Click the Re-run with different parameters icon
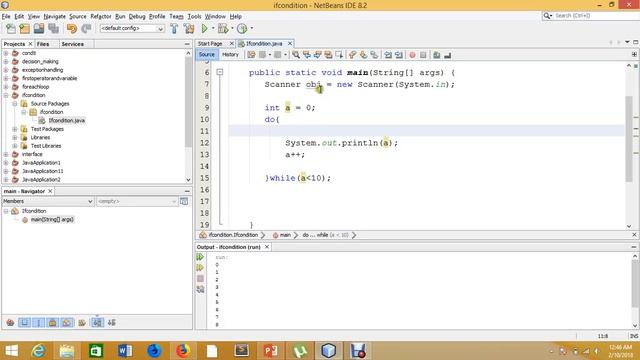Image resolution: width=640 pixels, height=360 pixels. pyautogui.click(x=200, y=268)
